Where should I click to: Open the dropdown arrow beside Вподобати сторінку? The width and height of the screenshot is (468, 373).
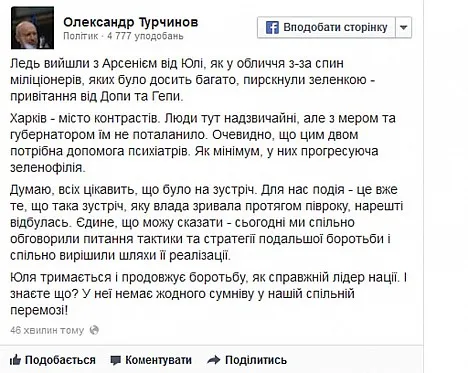[404, 27]
